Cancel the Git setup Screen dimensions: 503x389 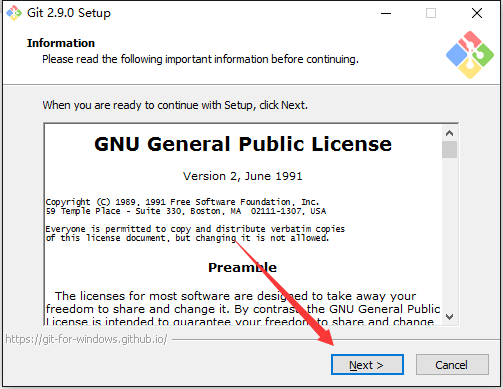point(452,365)
